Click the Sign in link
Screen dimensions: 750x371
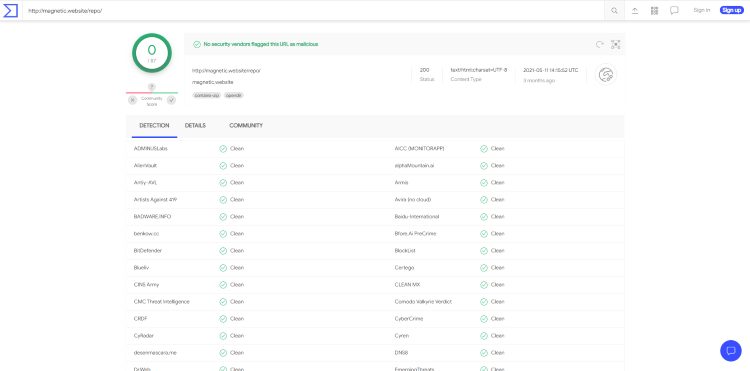[x=702, y=10]
